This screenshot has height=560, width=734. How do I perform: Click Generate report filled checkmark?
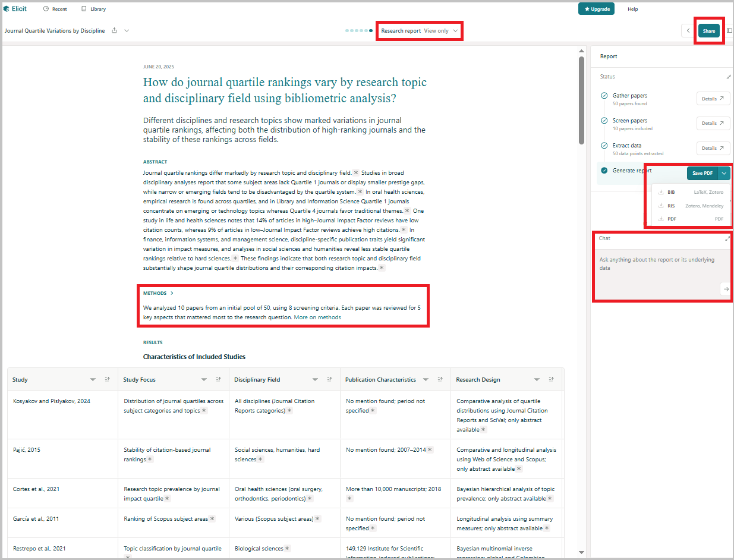[604, 171]
